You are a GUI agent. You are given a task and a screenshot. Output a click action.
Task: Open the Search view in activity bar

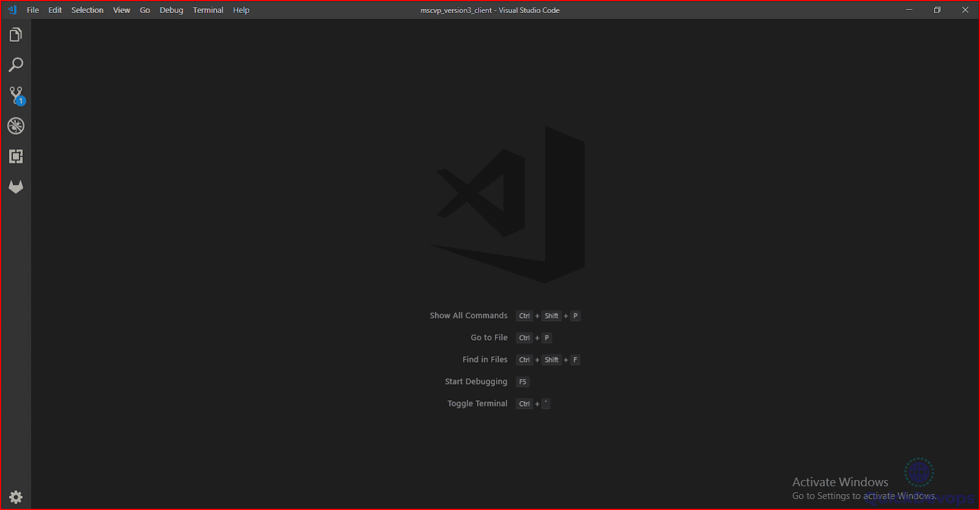[16, 65]
